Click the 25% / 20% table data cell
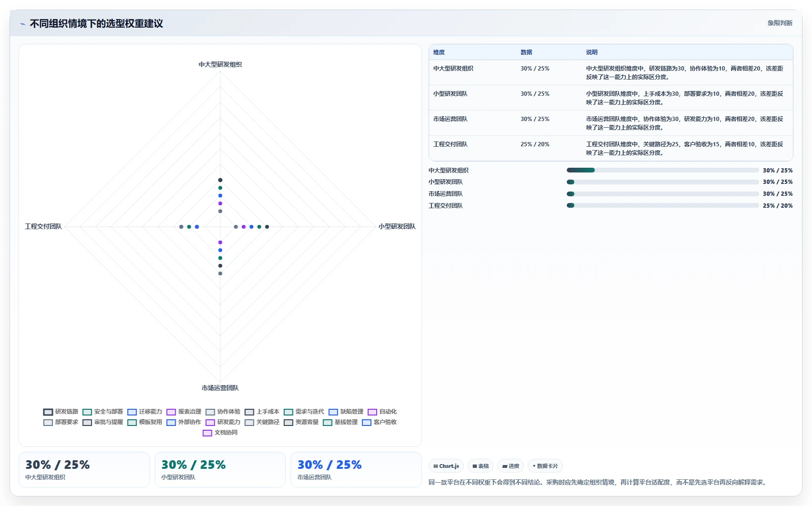812x506 pixels. click(x=535, y=144)
